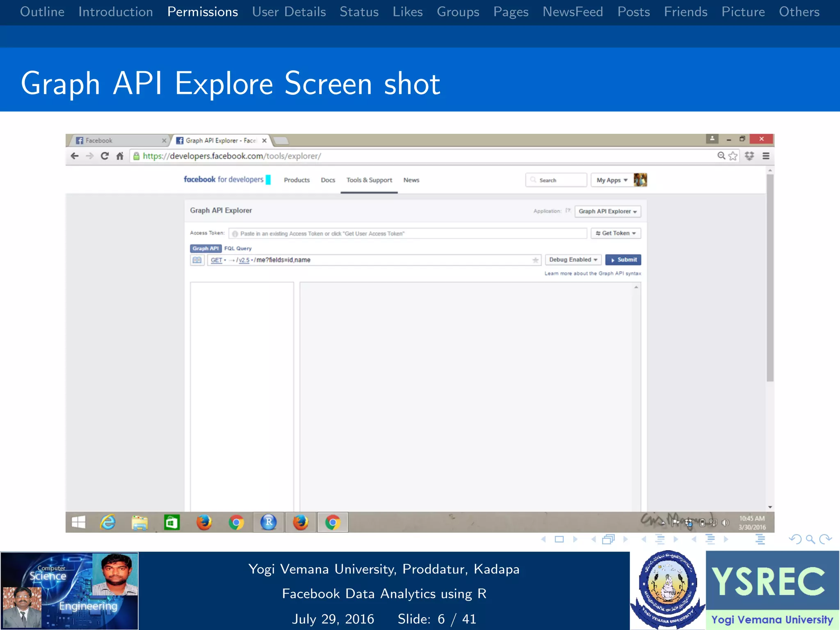The width and height of the screenshot is (840, 630).
Task: Click the Windows Start button
Action: pos(78,522)
